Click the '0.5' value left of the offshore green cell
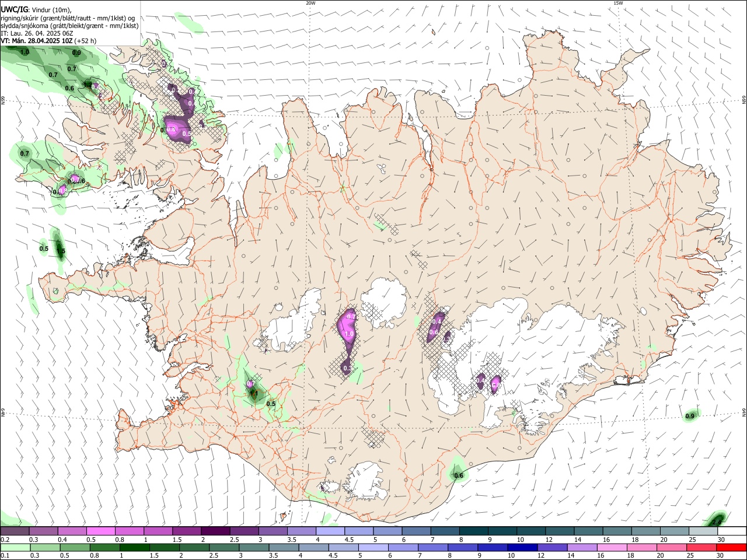 (x=44, y=249)
